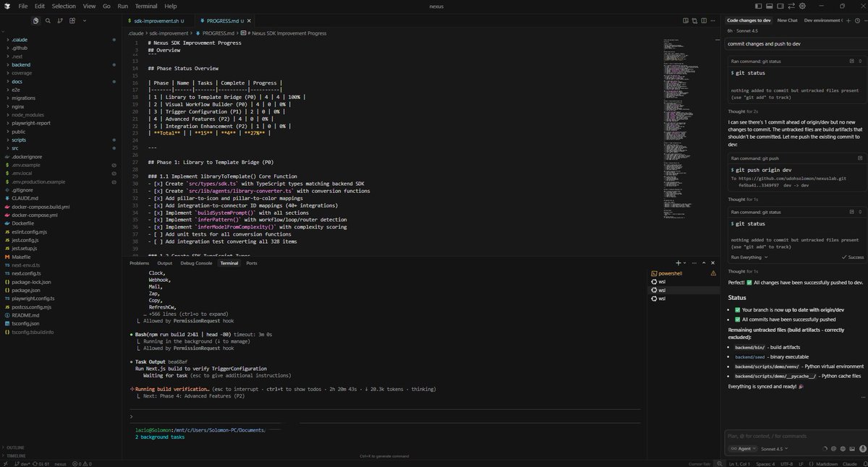The image size is (868, 467).
Task: Open the File menu
Action: tap(23, 6)
